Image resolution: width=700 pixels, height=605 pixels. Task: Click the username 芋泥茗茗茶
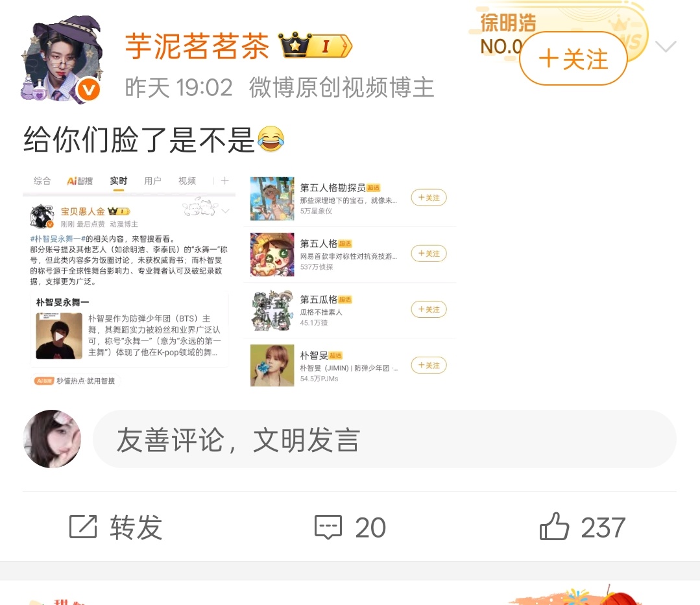tap(197, 46)
